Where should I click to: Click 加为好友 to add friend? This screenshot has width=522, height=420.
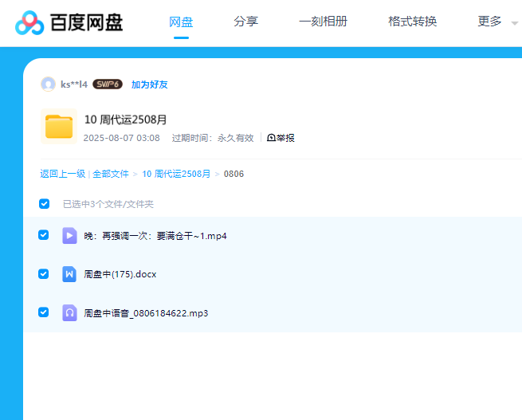[x=150, y=84]
